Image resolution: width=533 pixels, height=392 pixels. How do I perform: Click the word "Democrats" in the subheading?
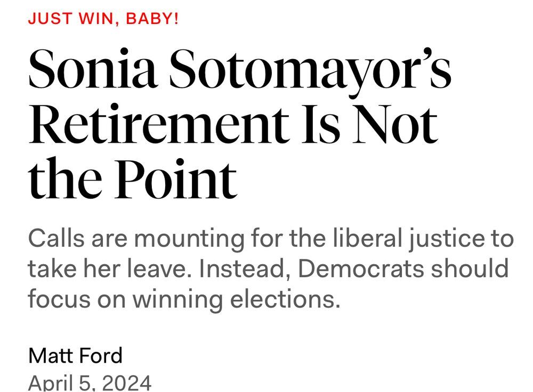[361, 268]
